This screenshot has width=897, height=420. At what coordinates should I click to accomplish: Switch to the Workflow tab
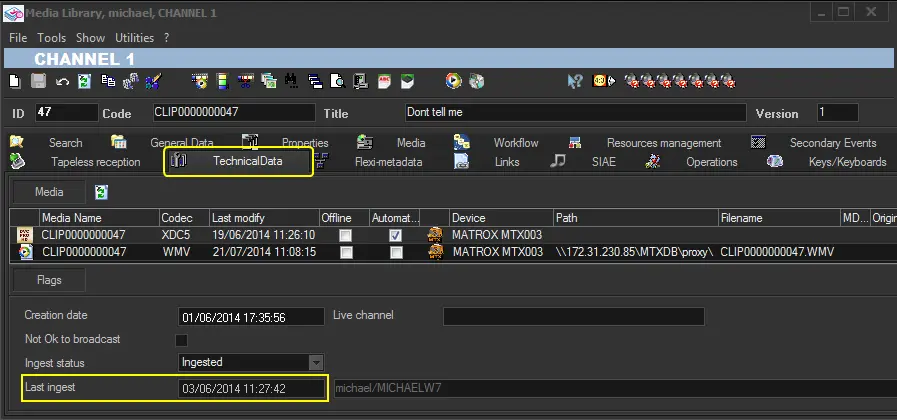point(515,143)
